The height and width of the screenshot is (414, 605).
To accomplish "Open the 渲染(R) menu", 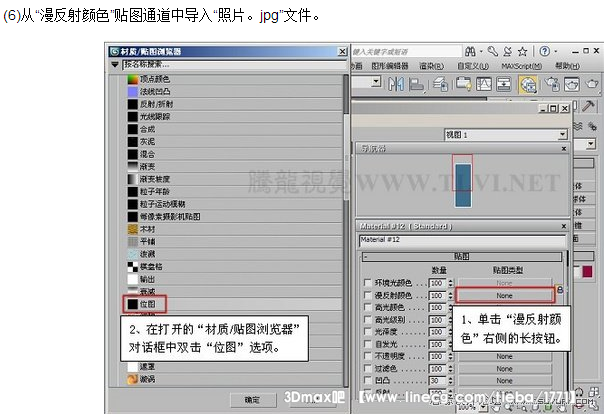I will point(431,66).
